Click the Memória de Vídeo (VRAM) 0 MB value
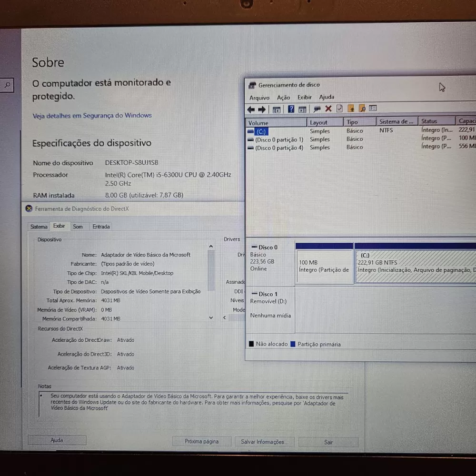 (x=106, y=310)
